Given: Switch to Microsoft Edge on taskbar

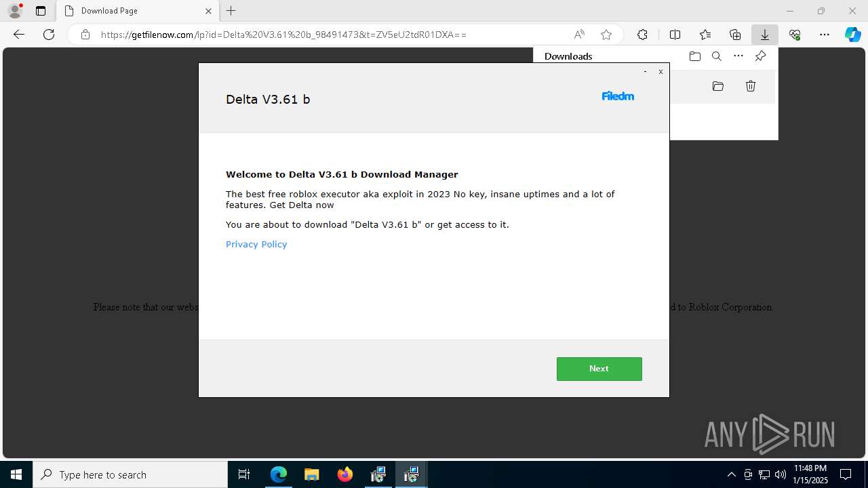Looking at the screenshot, I should [x=279, y=474].
